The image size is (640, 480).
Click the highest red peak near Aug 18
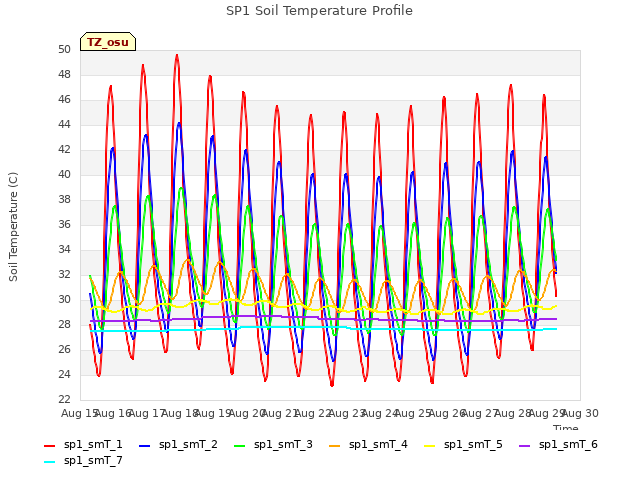coord(177,55)
